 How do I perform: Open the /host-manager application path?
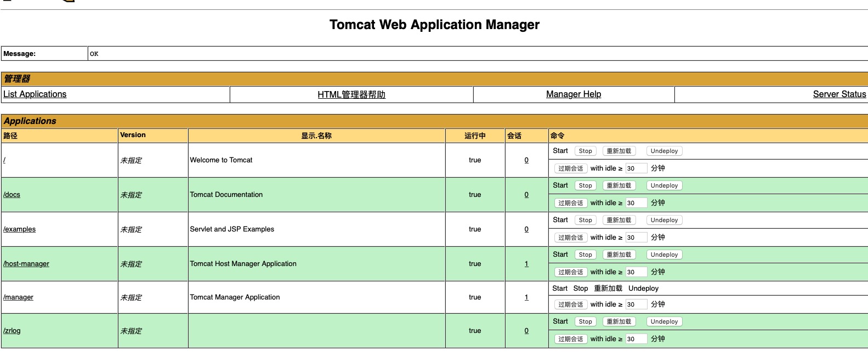tap(26, 264)
